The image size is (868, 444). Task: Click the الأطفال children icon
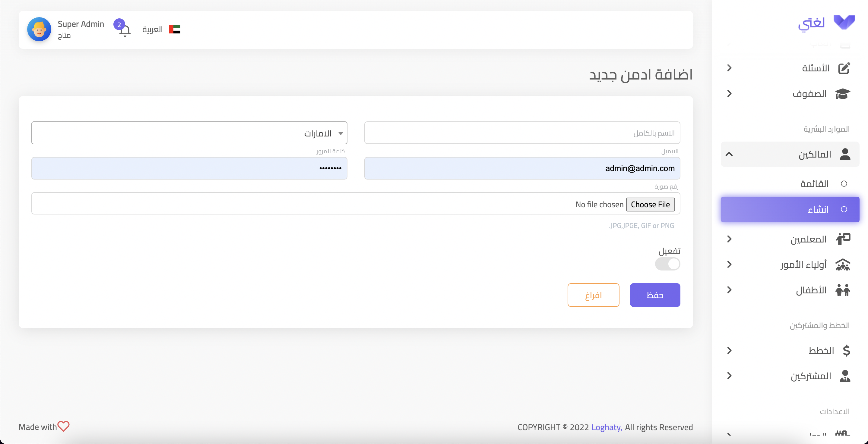tap(843, 290)
